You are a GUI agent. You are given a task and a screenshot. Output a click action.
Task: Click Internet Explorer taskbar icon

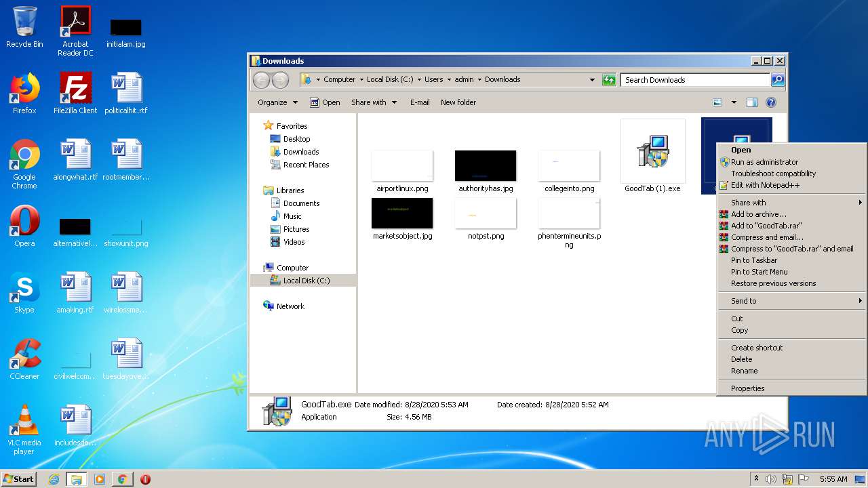54,479
